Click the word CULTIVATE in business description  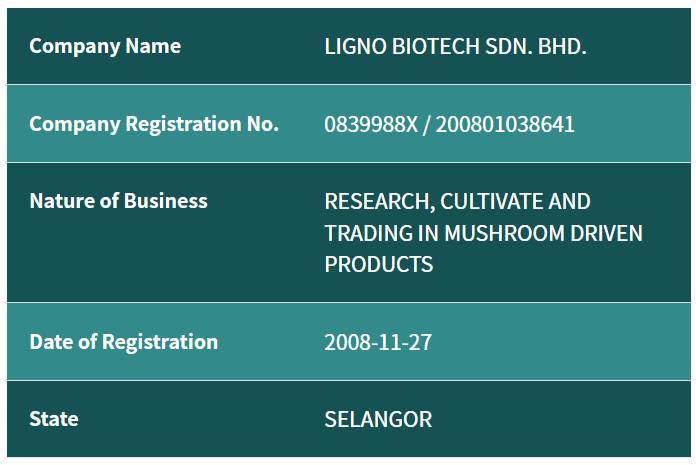492,201
